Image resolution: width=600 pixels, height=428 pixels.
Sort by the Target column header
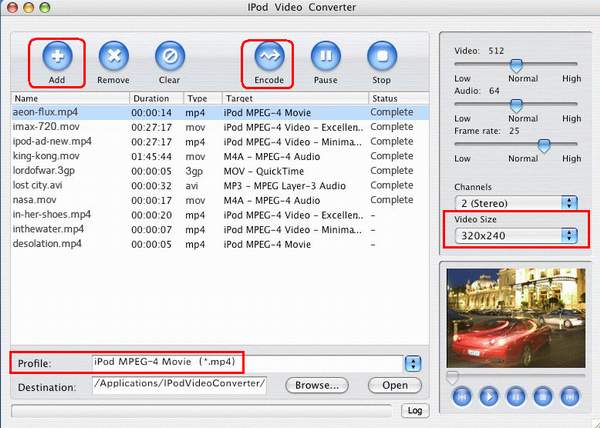pyautogui.click(x=295, y=98)
